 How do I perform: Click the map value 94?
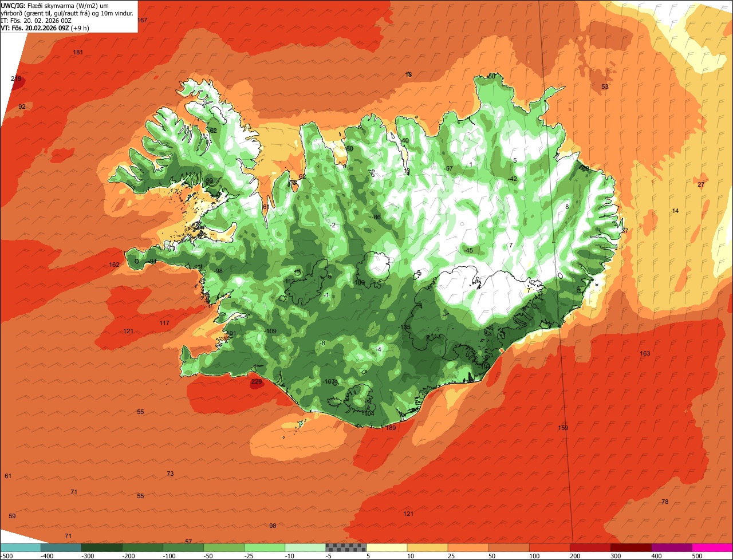[x=153, y=262]
